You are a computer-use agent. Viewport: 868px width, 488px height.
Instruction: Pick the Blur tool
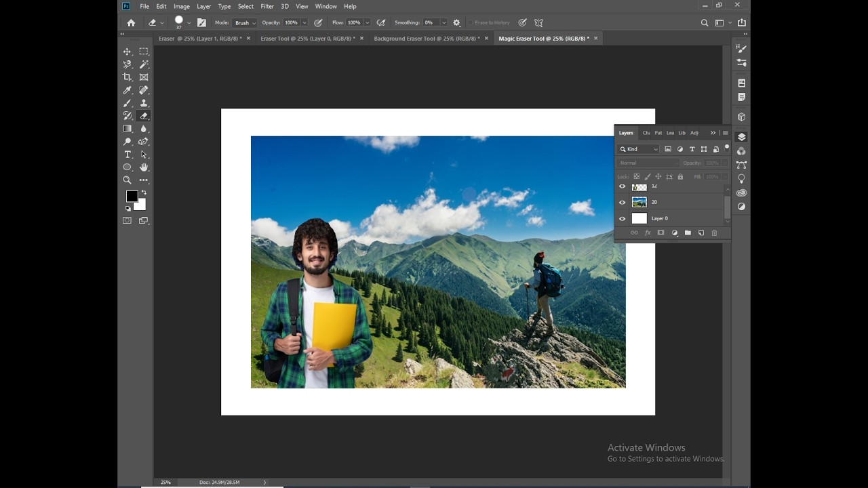pos(144,129)
